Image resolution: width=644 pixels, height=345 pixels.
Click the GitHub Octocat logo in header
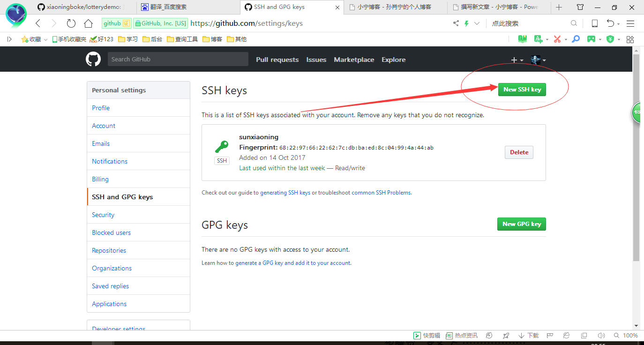click(x=93, y=60)
